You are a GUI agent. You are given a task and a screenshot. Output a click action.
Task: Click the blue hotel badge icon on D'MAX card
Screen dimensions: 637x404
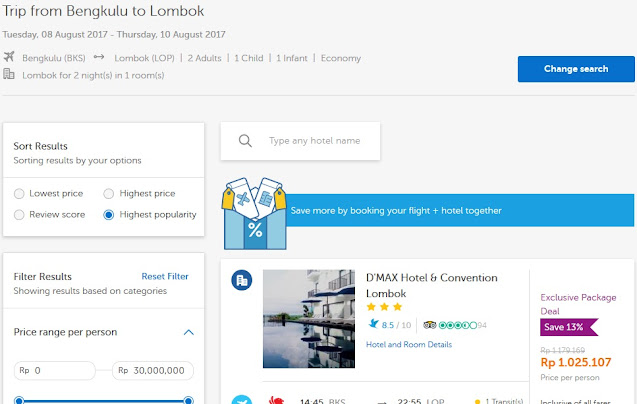pyautogui.click(x=242, y=280)
